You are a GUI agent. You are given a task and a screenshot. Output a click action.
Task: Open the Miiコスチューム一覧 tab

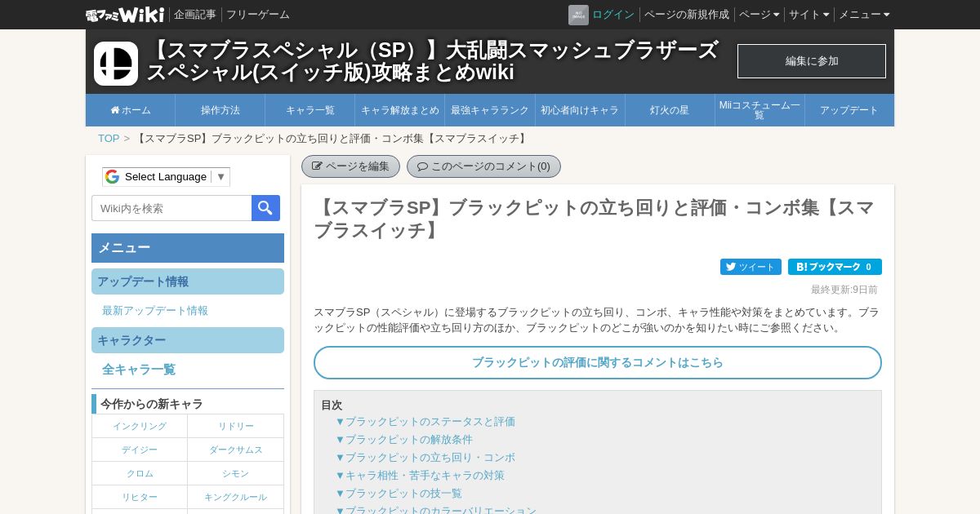[759, 110]
